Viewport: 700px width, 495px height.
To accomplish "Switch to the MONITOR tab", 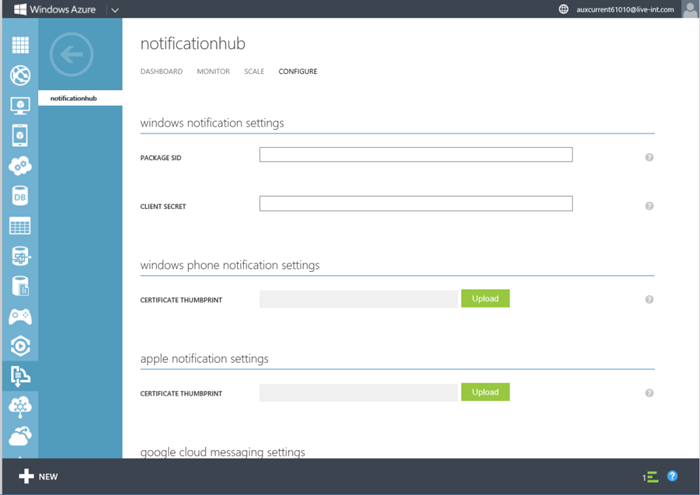I will click(x=213, y=71).
